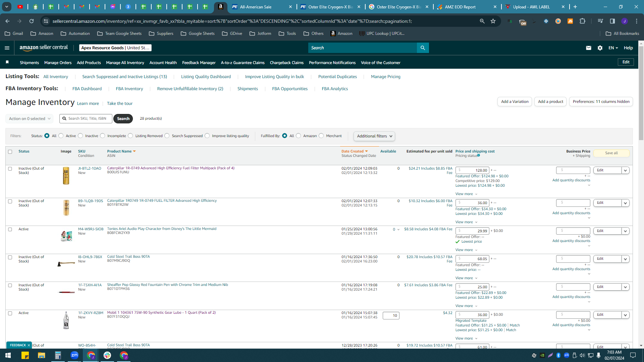Viewport: 644px width, 362px height.
Task: Open the browser side panel icon
Action: [612, 21]
